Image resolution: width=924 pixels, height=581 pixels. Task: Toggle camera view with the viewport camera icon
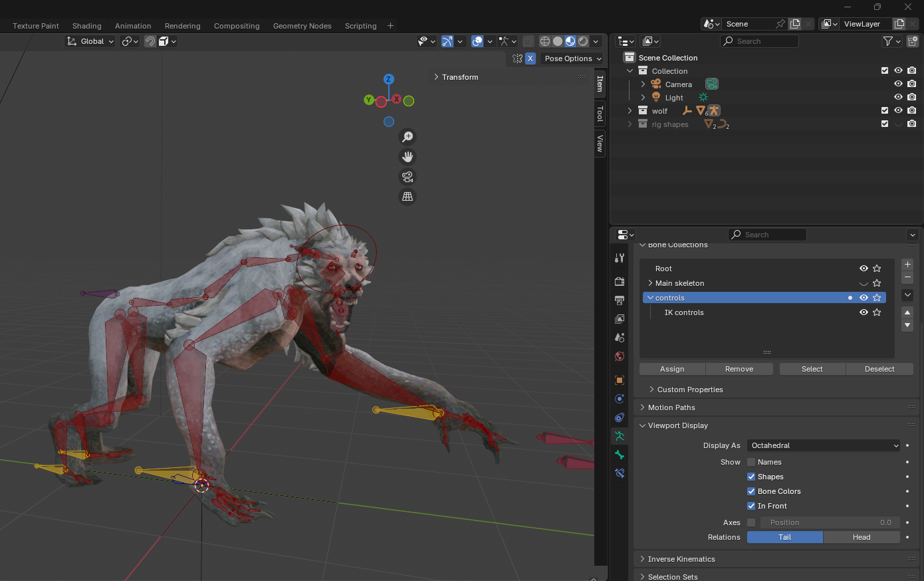coord(407,177)
